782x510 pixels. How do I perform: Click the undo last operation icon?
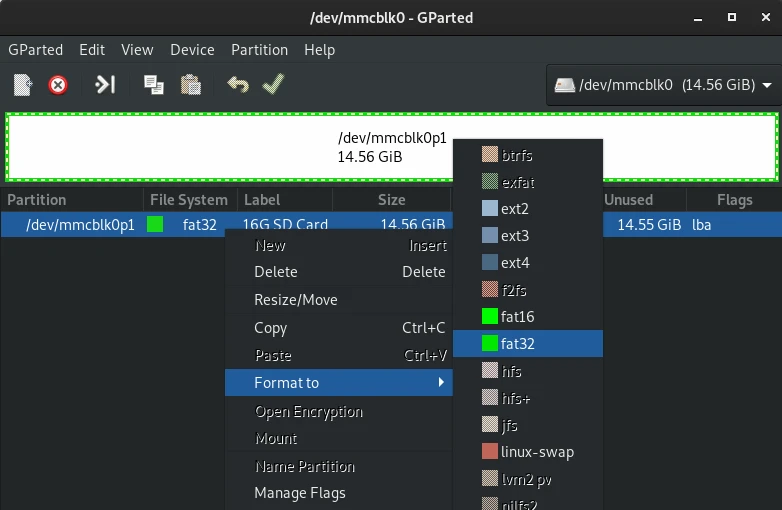(238, 85)
